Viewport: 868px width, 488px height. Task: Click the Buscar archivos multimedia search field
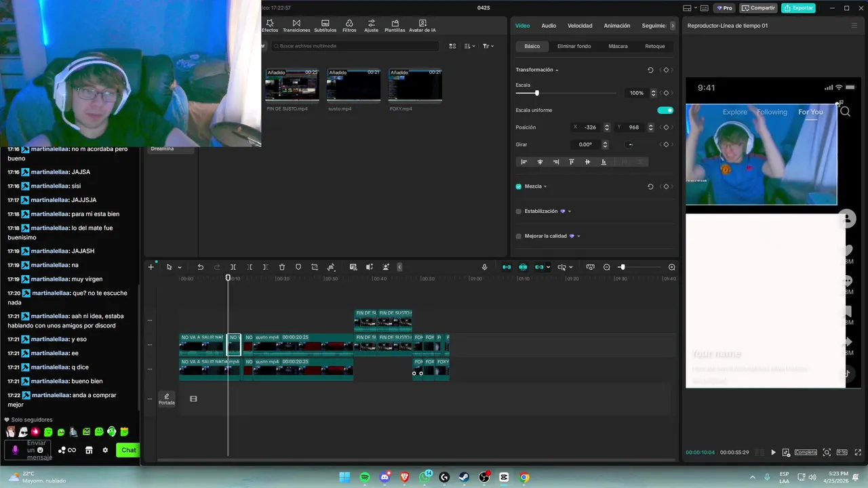click(355, 46)
